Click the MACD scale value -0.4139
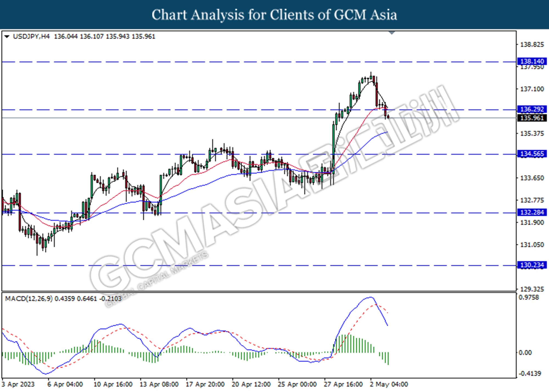This screenshot has height=392, width=549. (x=530, y=374)
